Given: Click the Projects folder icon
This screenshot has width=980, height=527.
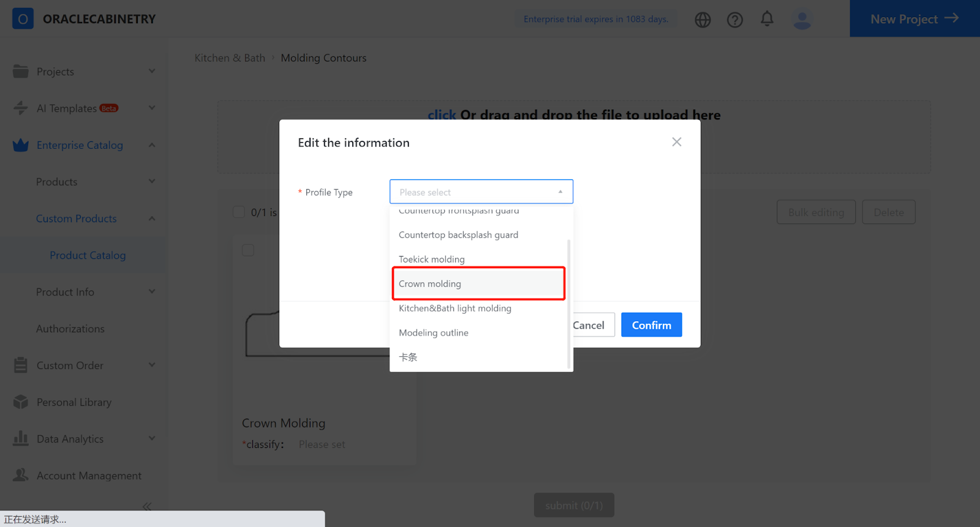Looking at the screenshot, I should click(21, 71).
